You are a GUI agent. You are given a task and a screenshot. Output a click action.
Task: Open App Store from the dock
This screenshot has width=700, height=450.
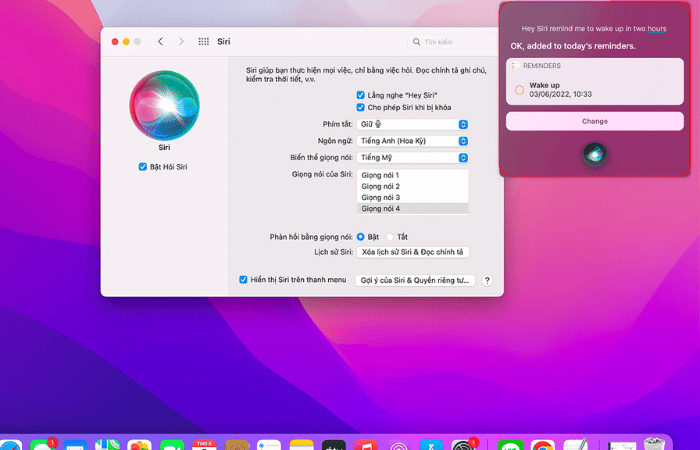click(x=431, y=445)
